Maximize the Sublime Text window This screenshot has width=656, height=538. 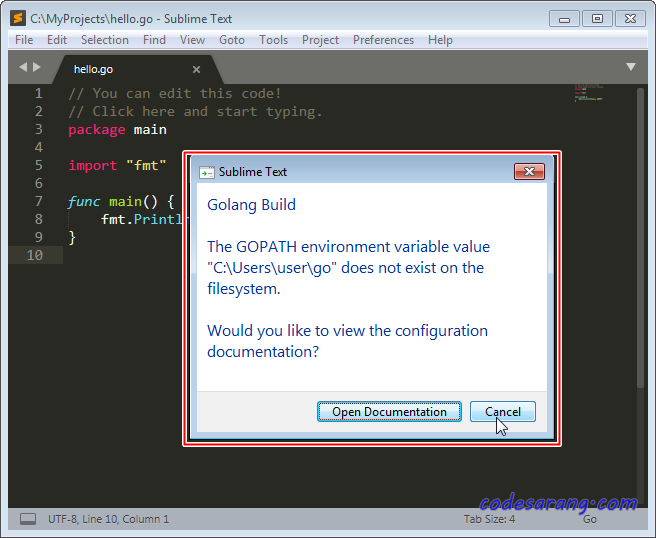597,19
